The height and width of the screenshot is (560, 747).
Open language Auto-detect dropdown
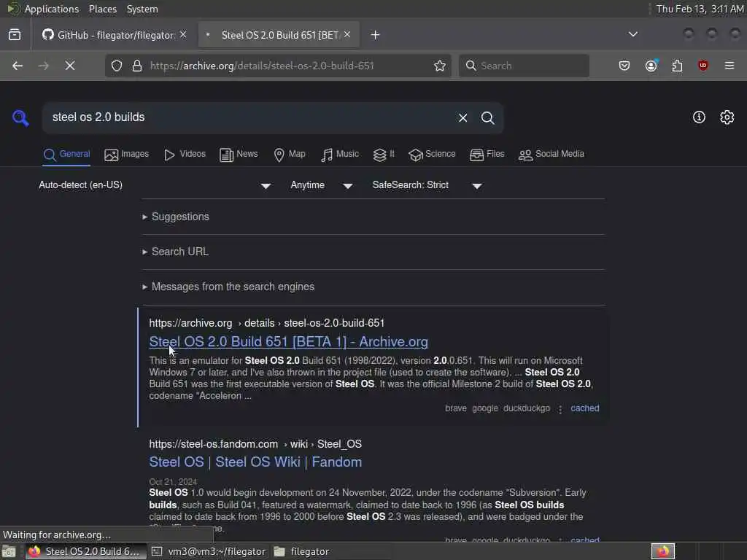155,185
